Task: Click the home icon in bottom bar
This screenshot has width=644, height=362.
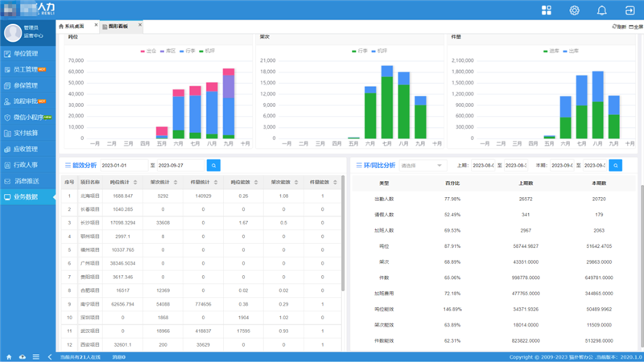Action: pos(9,356)
